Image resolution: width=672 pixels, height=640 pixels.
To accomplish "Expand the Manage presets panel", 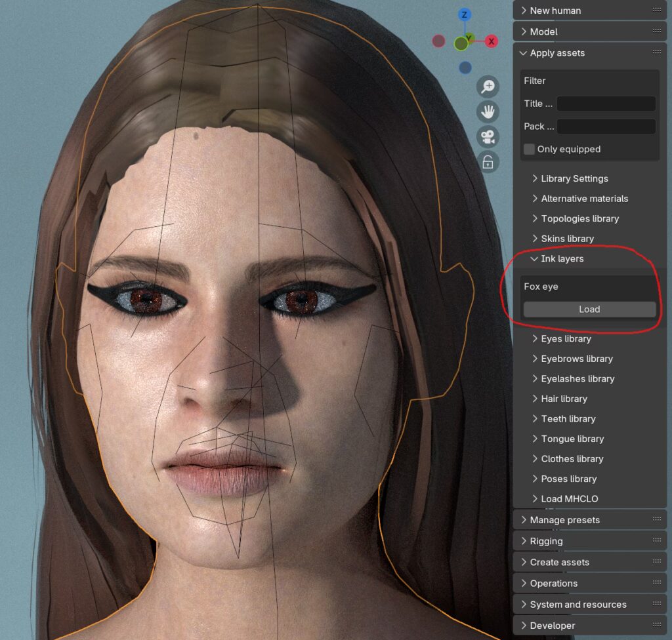I will 564,520.
